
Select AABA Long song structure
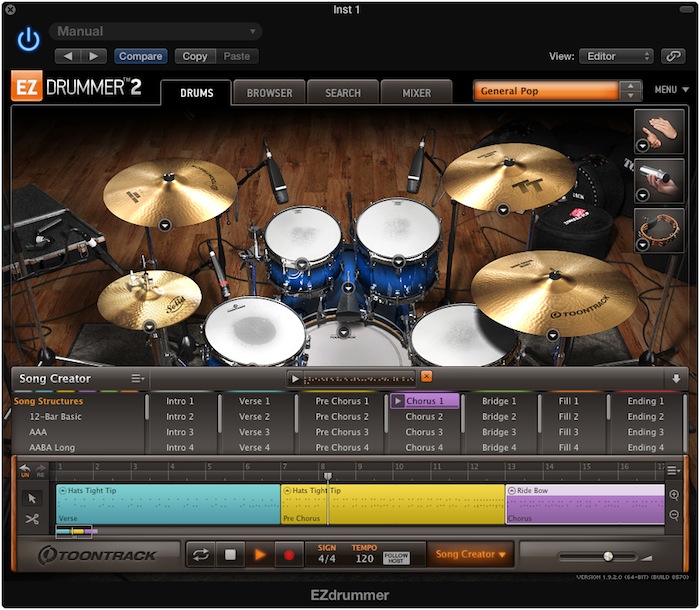click(x=52, y=447)
